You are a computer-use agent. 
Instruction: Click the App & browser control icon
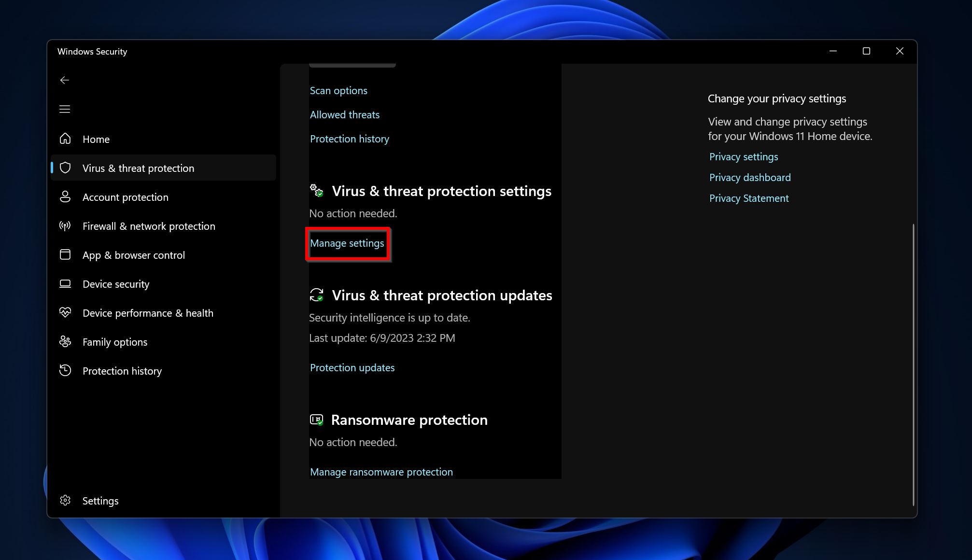click(65, 254)
